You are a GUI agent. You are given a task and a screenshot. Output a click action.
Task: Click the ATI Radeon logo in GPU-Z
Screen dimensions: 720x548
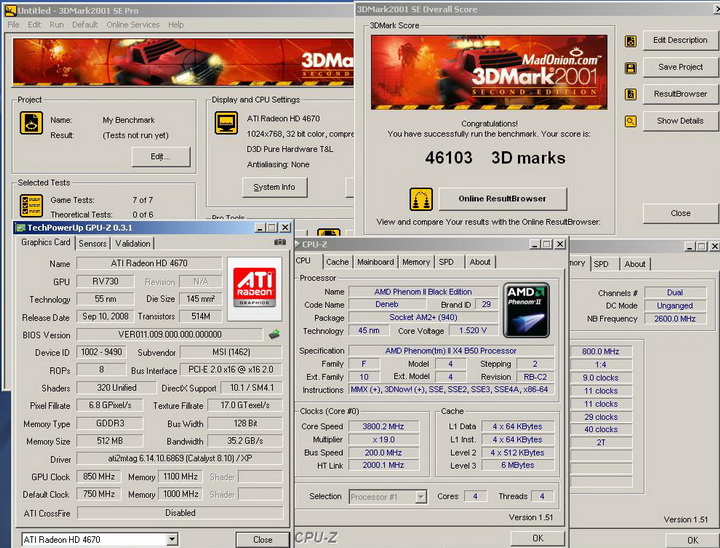(254, 288)
